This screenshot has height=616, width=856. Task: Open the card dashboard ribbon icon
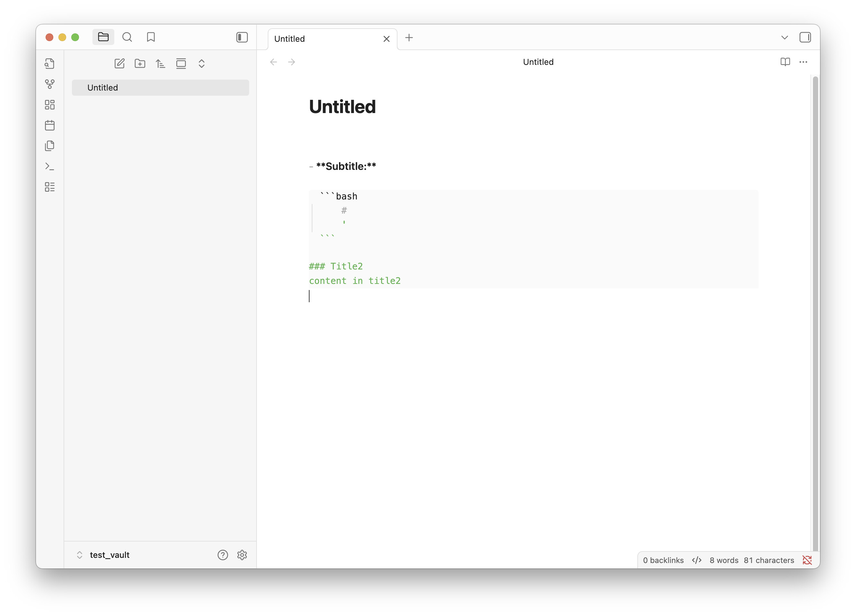[x=49, y=105]
